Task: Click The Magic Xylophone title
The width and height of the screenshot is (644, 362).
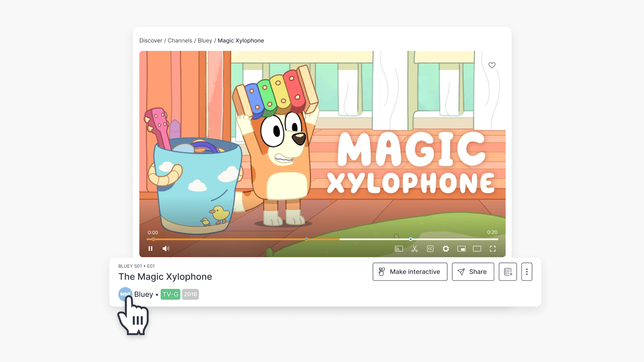Action: (165, 277)
